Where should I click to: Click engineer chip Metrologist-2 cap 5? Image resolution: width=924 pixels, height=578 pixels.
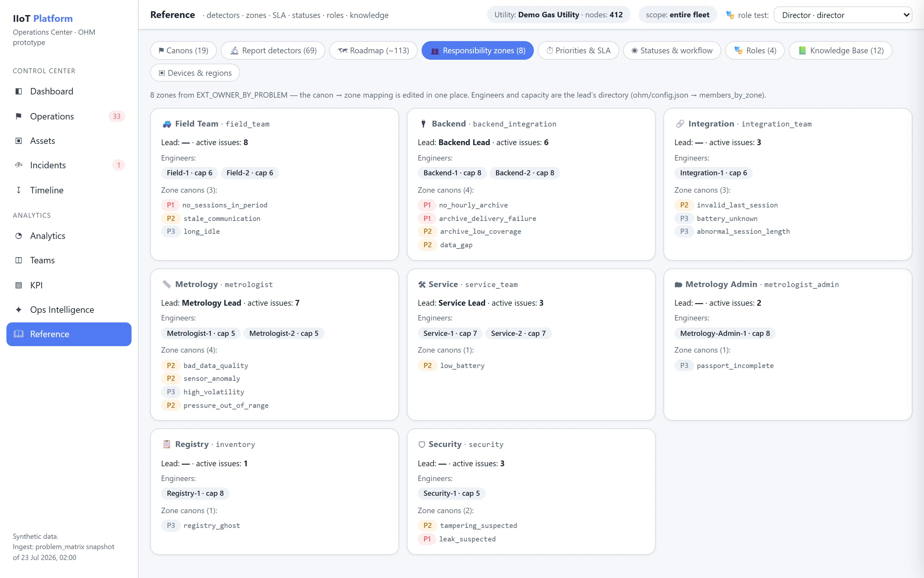pyautogui.click(x=284, y=333)
